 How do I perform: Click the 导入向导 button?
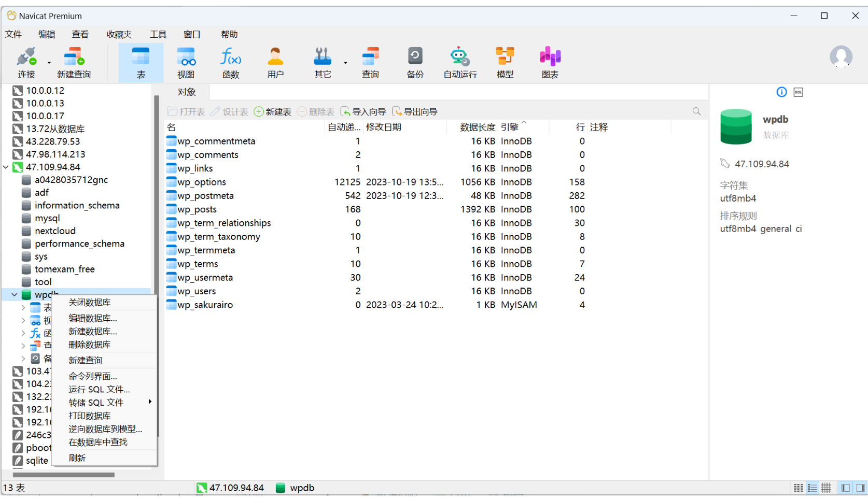[x=363, y=112]
